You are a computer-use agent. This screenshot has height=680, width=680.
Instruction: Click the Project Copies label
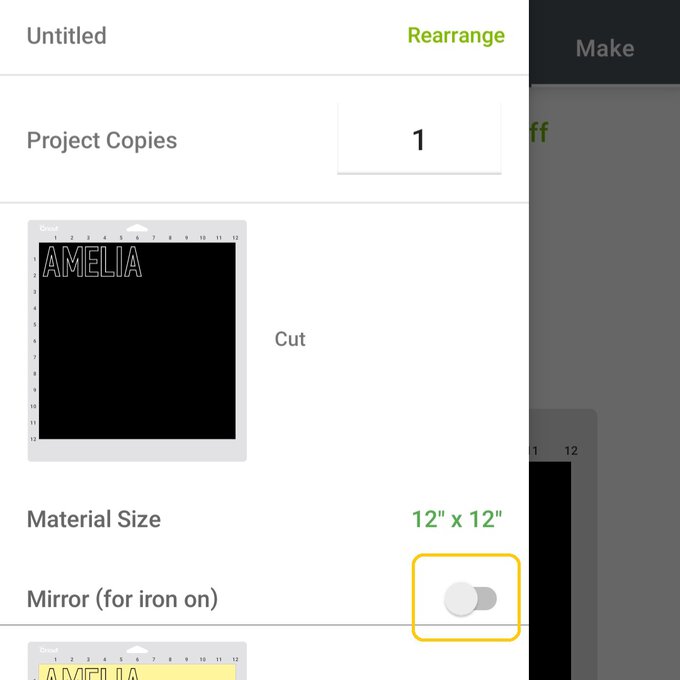pyautogui.click(x=102, y=141)
